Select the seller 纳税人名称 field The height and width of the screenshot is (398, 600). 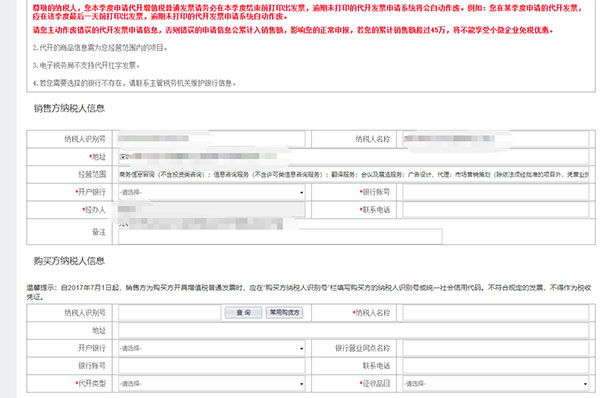(x=496, y=139)
